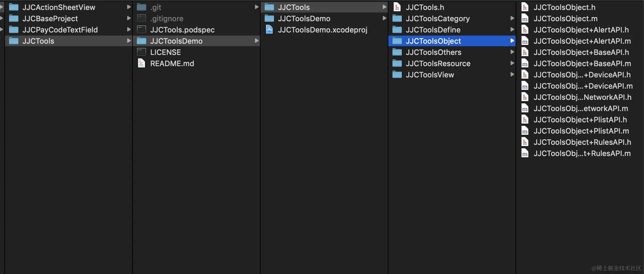The width and height of the screenshot is (644, 274).
Task: Click the .gitignore file icon
Action: click(x=142, y=18)
